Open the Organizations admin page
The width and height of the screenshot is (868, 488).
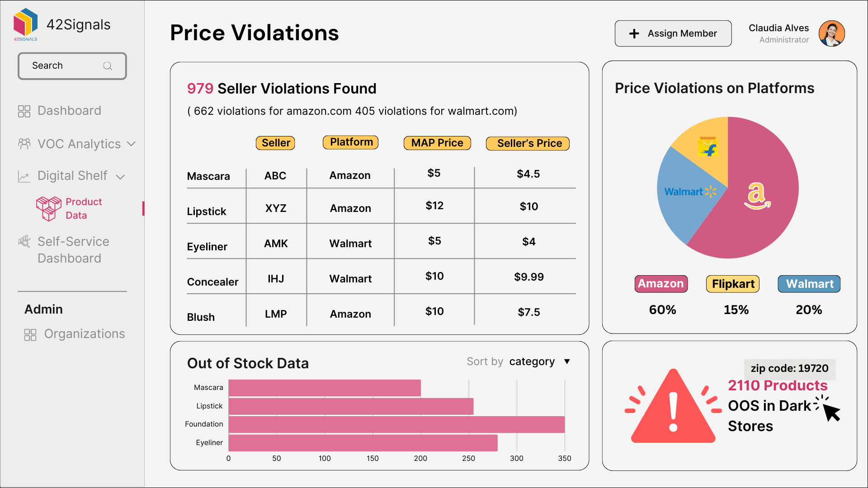[84, 334]
